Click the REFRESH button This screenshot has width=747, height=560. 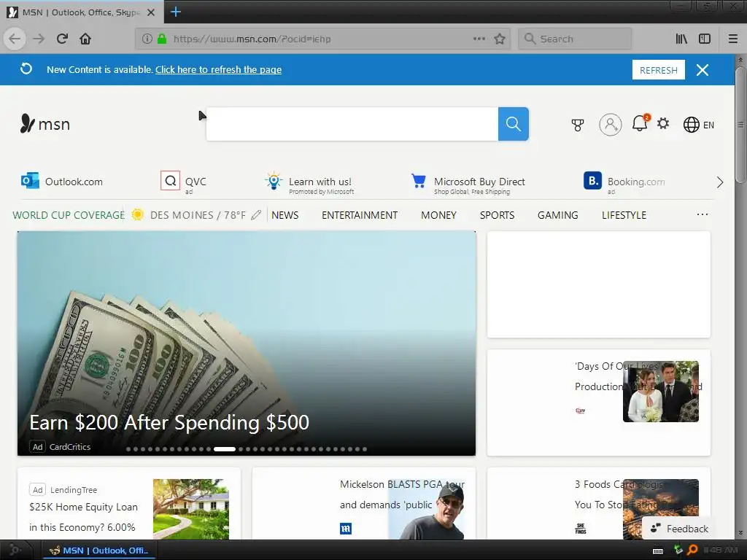coord(659,70)
